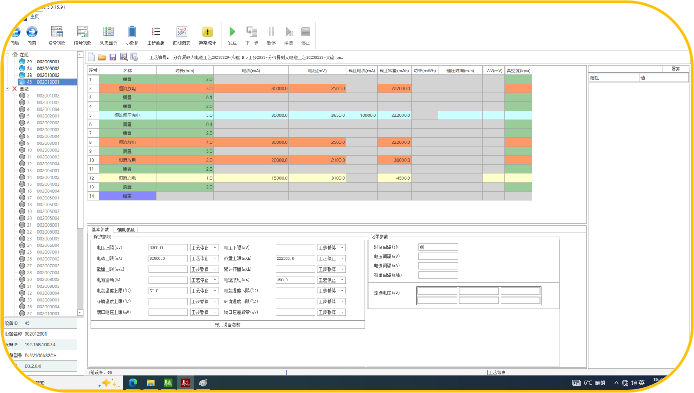This screenshot has height=393, width=694.
Task: Open Microsoft Edge from the taskbar
Action: tap(133, 383)
